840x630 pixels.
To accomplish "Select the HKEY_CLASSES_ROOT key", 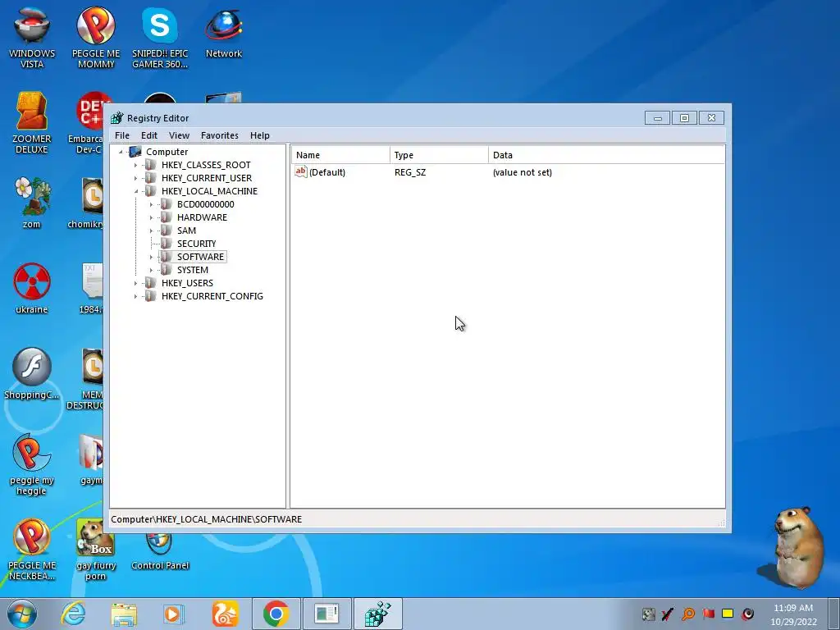I will click(206, 165).
